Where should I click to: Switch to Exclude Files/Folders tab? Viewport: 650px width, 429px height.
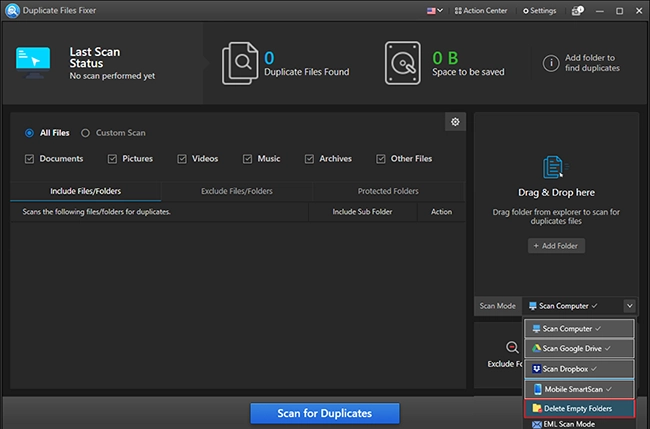pyautogui.click(x=237, y=191)
